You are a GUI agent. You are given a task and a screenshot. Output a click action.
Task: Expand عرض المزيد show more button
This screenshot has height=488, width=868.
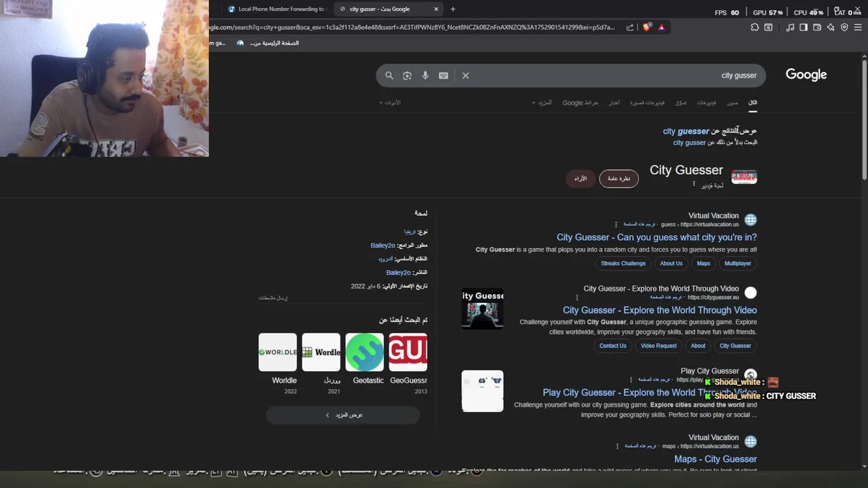(342, 415)
